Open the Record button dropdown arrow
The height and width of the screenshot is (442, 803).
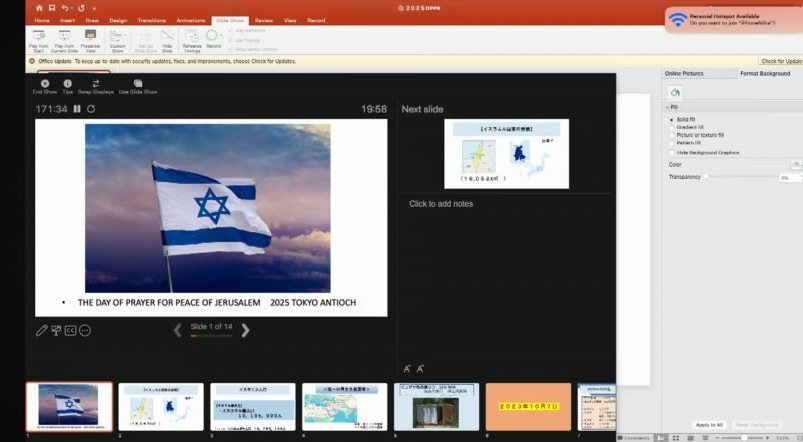(220, 36)
